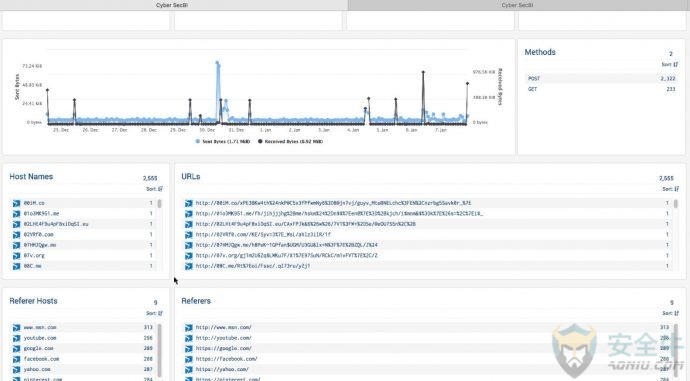Click the arrow icon beside www.msn.com host
The height and width of the screenshot is (381, 690).
point(16,328)
